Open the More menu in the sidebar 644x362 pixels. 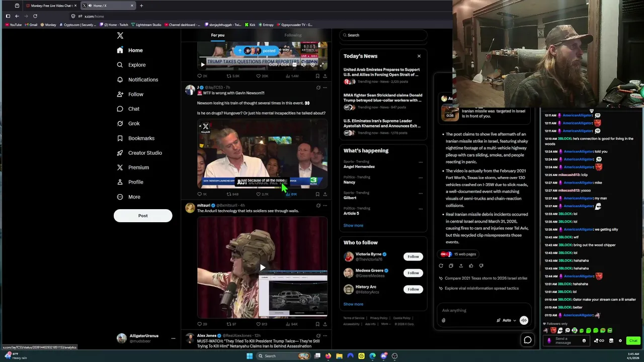(128, 197)
